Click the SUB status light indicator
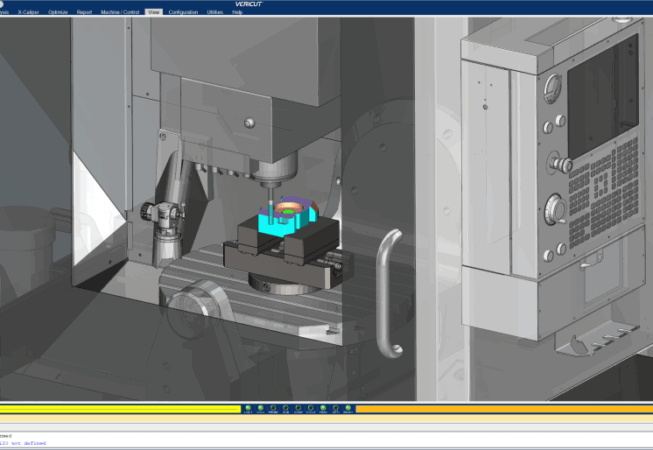This screenshot has height=450, width=653. pyautogui.click(x=285, y=408)
